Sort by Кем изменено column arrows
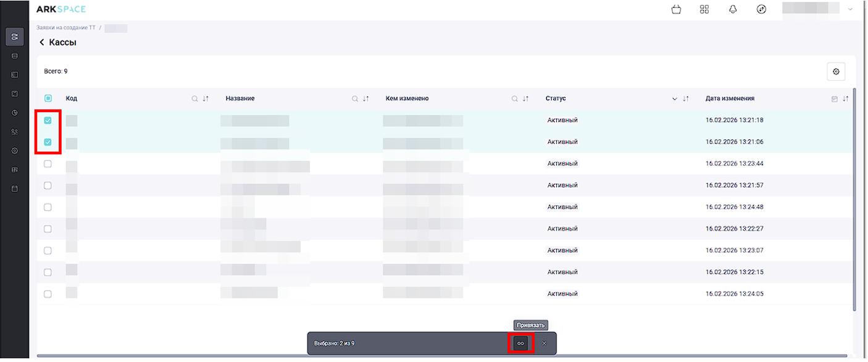Image resolution: width=868 pixels, height=362 pixels. (526, 99)
